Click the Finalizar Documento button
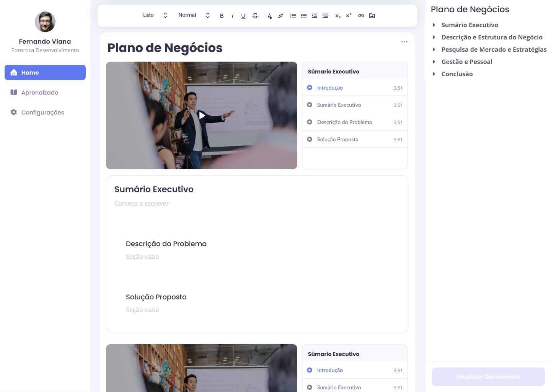551x392 pixels. (488, 377)
